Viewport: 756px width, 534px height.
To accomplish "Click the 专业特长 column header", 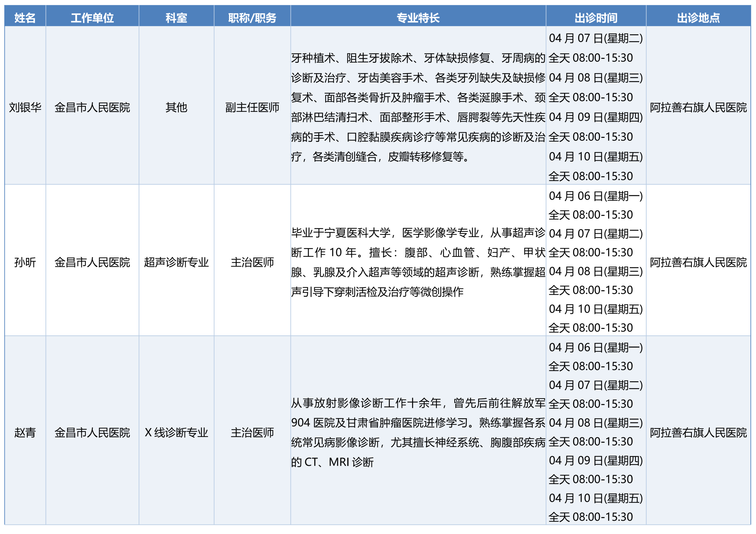I will [418, 17].
